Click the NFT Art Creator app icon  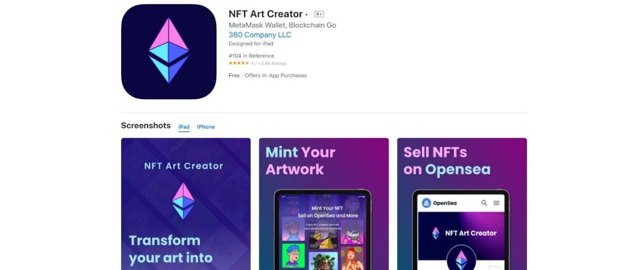point(168,51)
